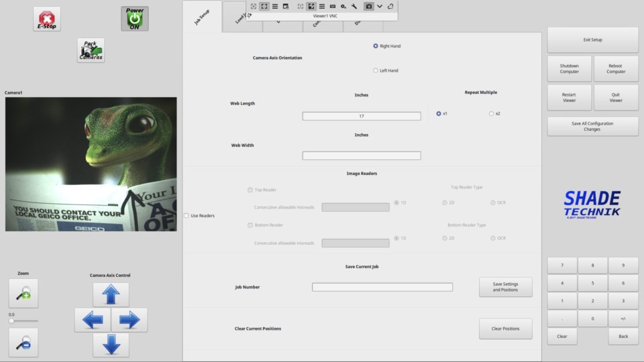
Task: Select the Left Hand radio button
Action: point(376,70)
